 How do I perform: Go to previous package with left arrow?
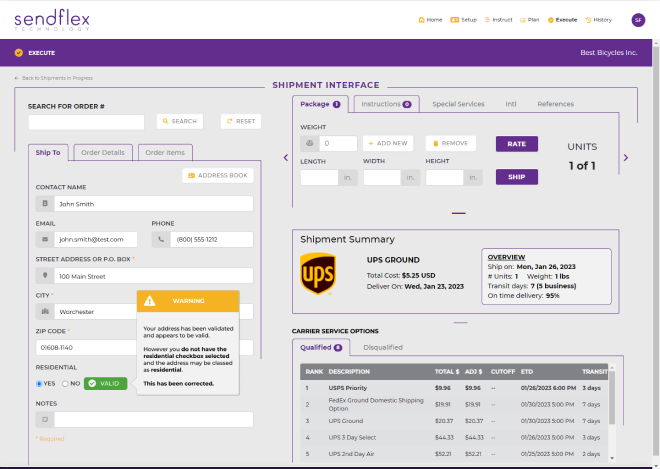[286, 157]
